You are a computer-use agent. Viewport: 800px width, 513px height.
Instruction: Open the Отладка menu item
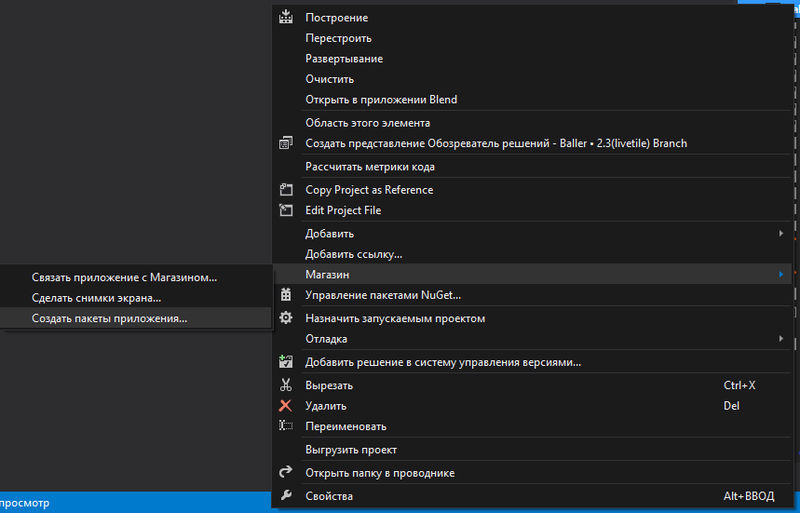532,338
